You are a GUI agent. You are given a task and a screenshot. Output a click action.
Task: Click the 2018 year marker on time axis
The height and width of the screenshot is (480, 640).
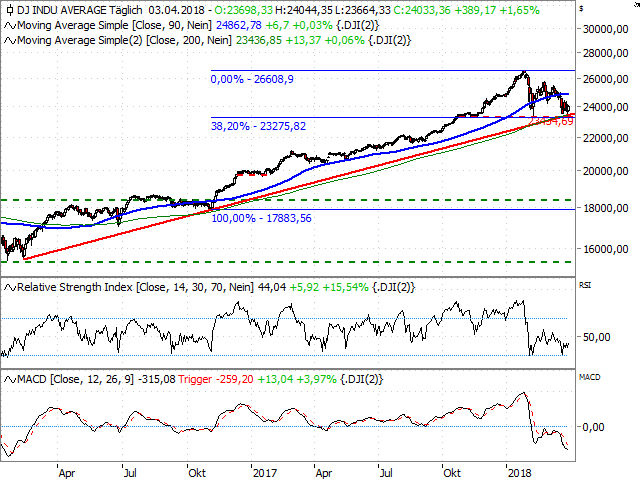click(520, 473)
